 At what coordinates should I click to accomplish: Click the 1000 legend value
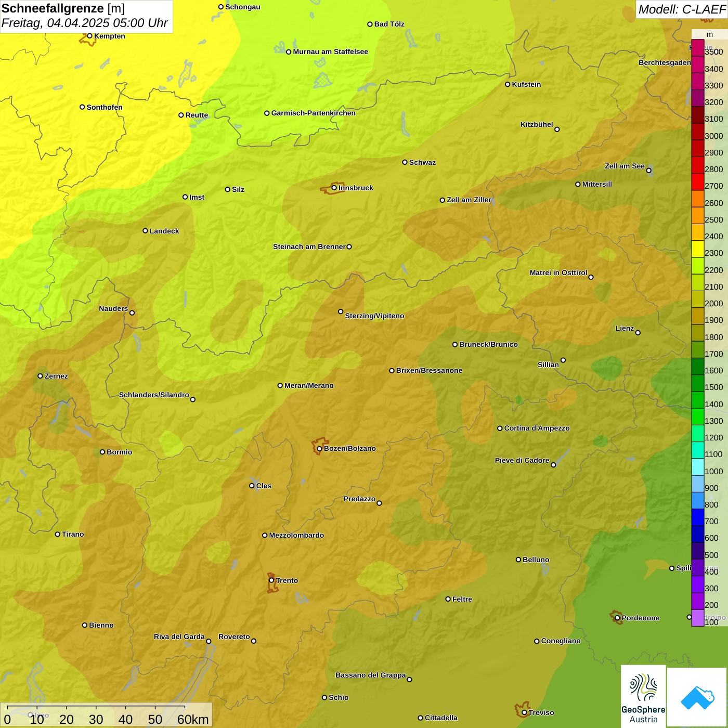coord(714,471)
